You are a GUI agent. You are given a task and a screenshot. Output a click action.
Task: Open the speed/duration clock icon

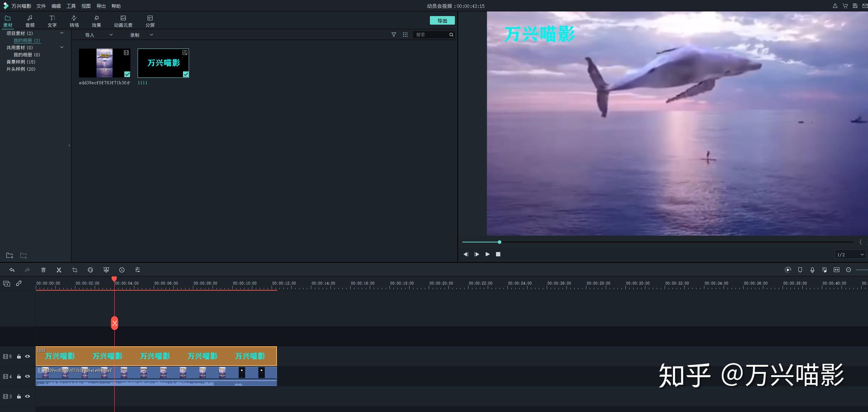122,270
